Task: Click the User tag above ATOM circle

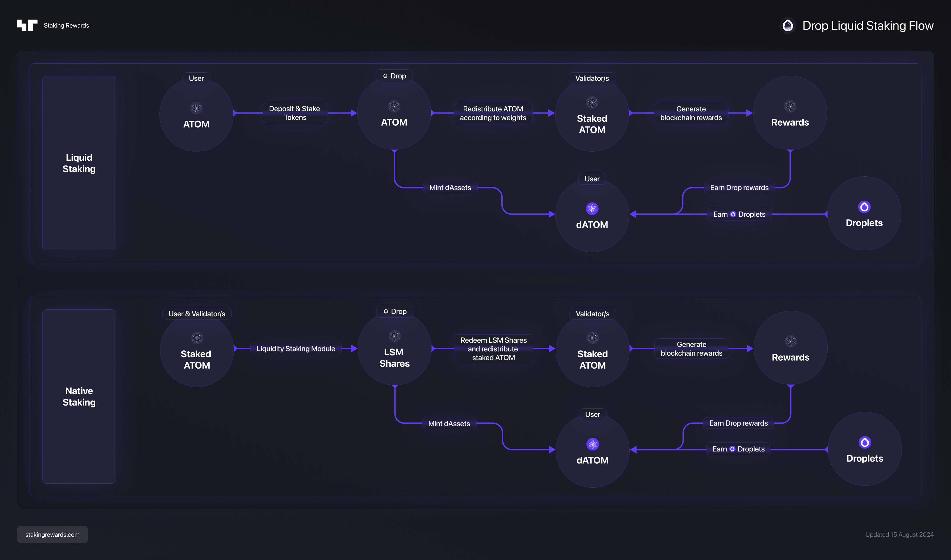Action: tap(196, 78)
